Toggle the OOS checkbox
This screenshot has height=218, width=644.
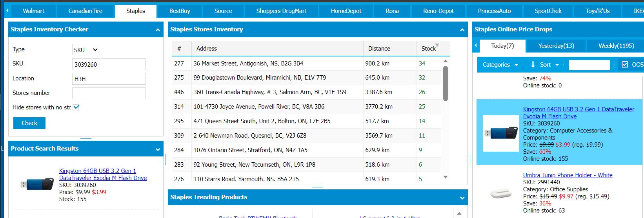point(625,65)
